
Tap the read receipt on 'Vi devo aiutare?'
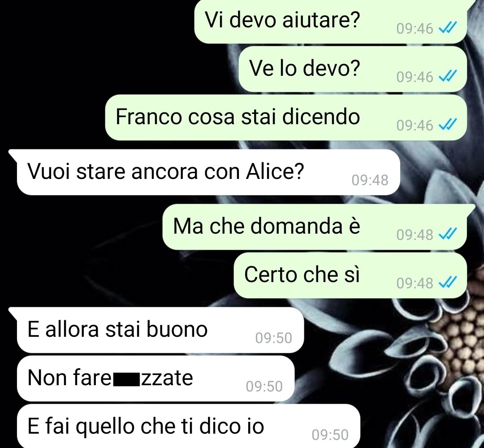tap(448, 29)
